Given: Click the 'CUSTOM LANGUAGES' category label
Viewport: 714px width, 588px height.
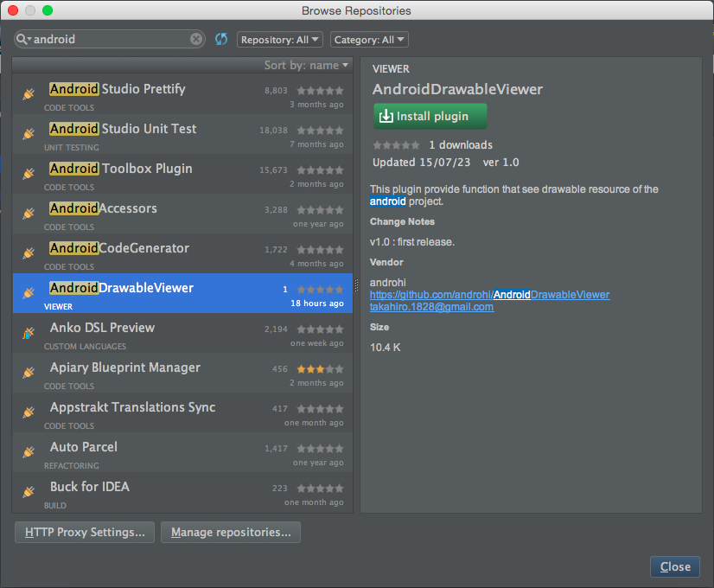Looking at the screenshot, I should [86, 347].
